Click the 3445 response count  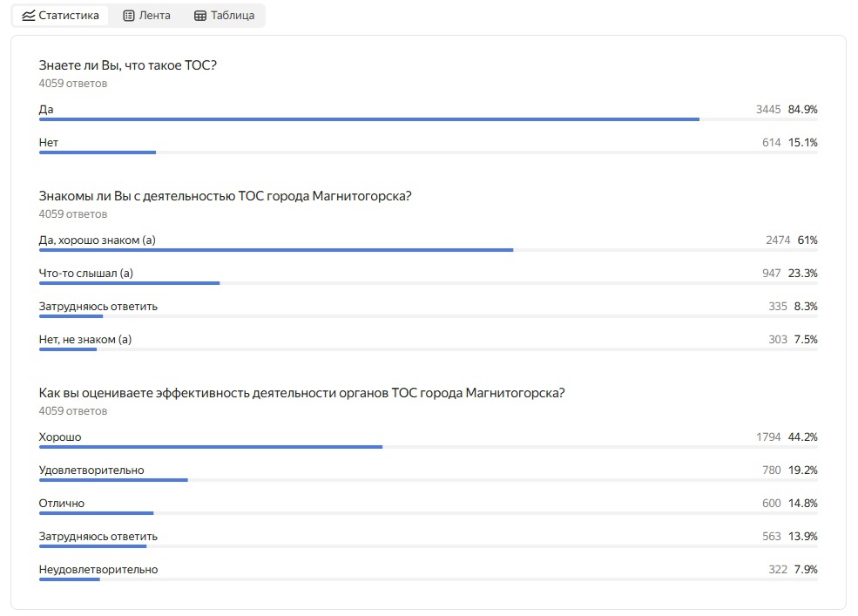tap(768, 109)
